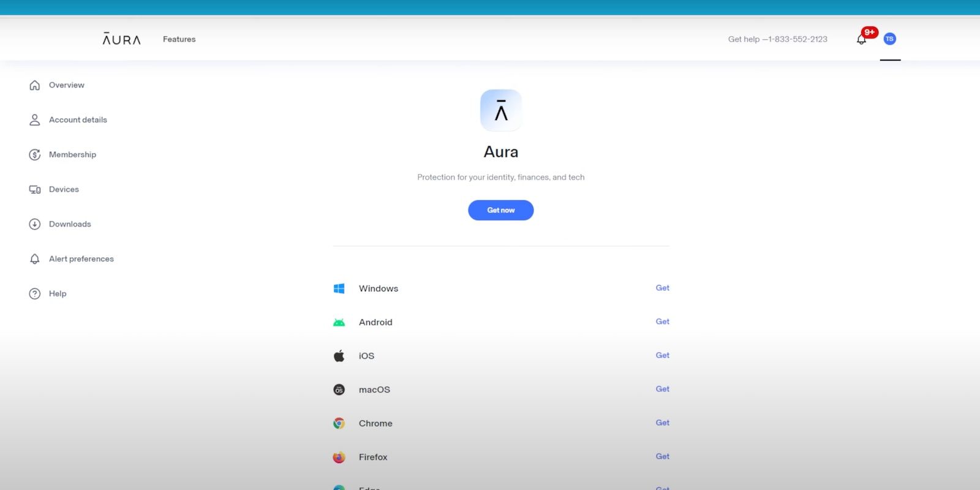Get the Chrome extension

coord(662,423)
